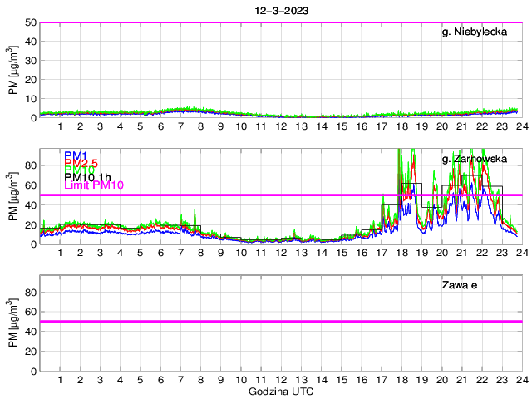Click hour 7 tick under the Niebylecka panel
The width and height of the screenshot is (532, 399).
[x=180, y=126]
